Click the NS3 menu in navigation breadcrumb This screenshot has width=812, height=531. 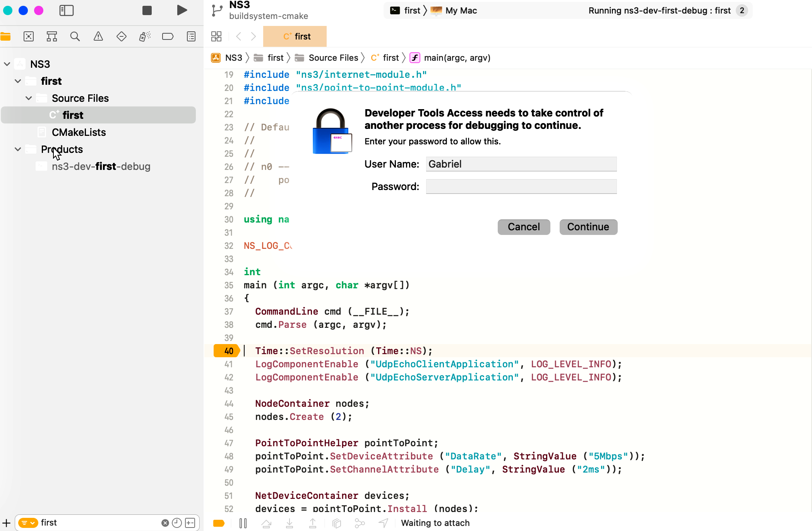click(x=233, y=58)
